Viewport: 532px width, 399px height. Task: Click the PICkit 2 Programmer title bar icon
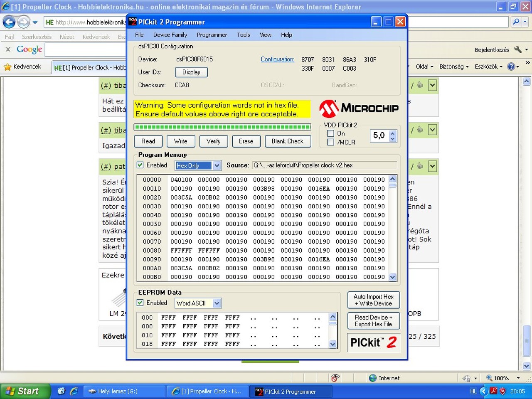133,22
